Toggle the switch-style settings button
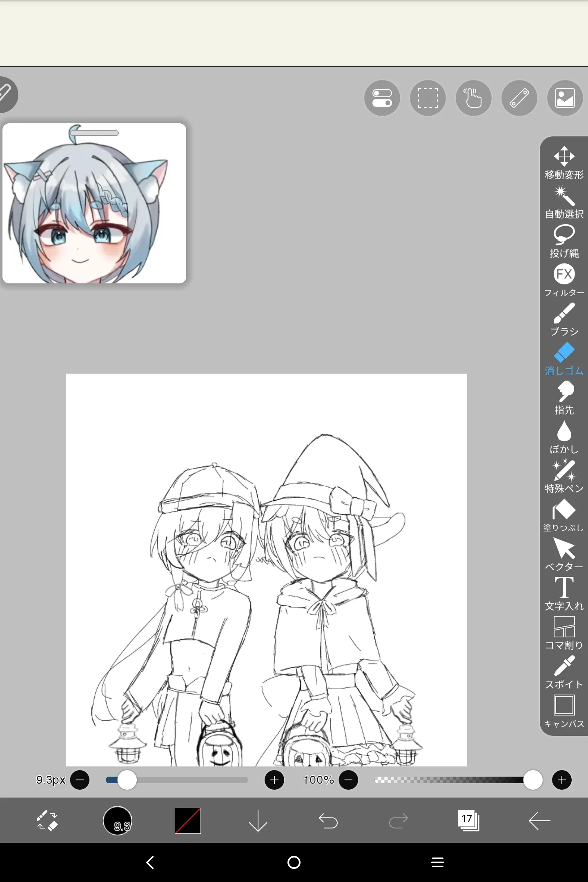Screen dimensions: 588x882 point(382,98)
